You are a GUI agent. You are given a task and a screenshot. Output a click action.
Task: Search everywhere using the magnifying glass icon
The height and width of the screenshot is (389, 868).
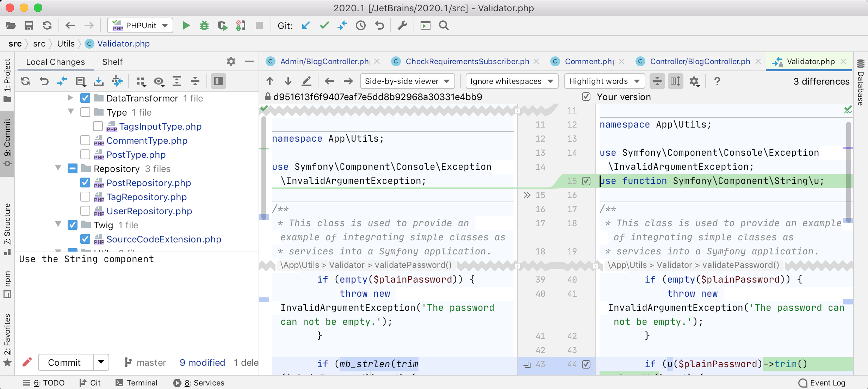pos(444,25)
